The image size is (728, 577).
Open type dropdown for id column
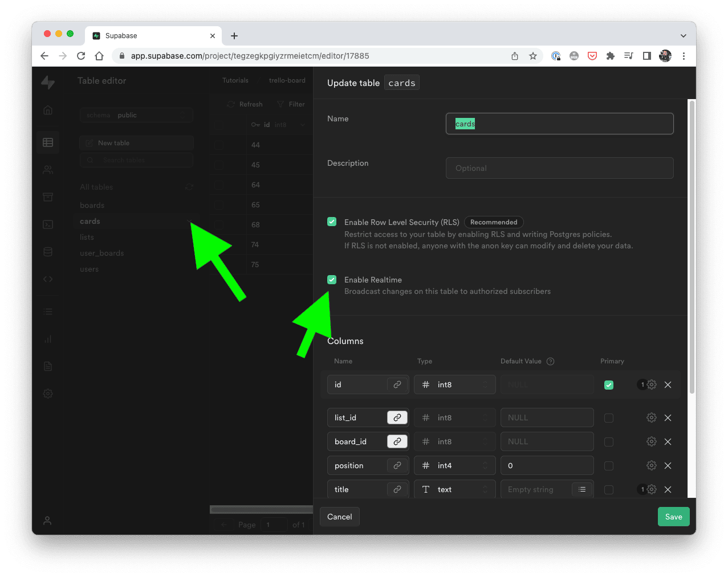point(455,384)
